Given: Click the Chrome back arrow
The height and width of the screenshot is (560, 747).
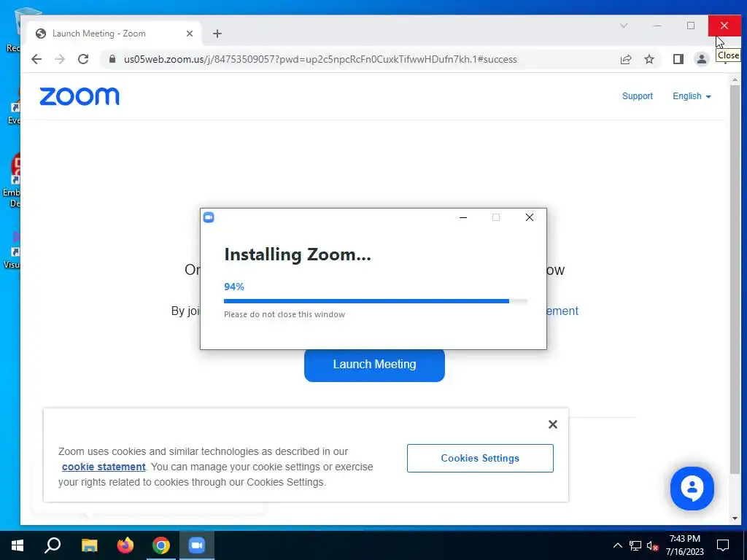Looking at the screenshot, I should (x=36, y=59).
